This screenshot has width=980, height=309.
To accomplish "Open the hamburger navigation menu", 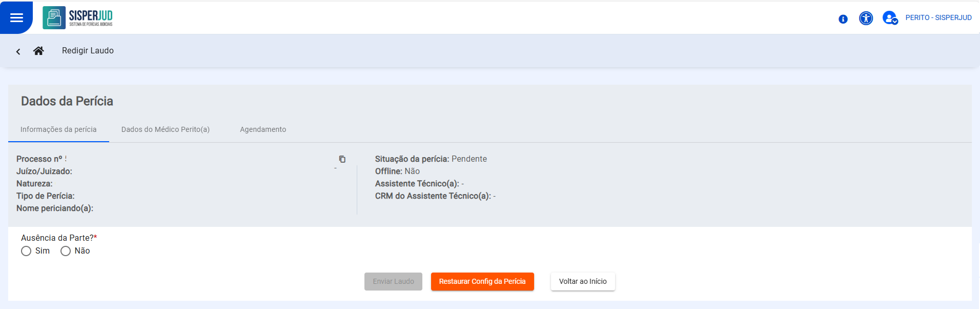I will click(x=17, y=16).
